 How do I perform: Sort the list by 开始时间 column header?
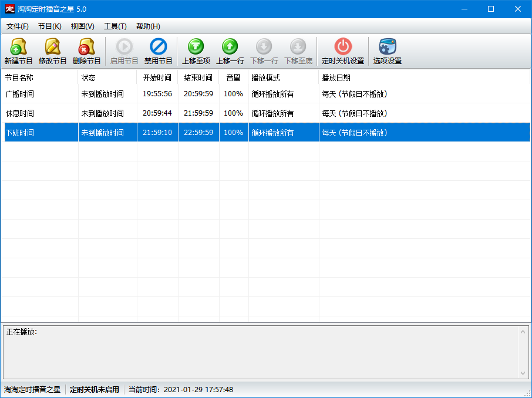pyautogui.click(x=157, y=77)
